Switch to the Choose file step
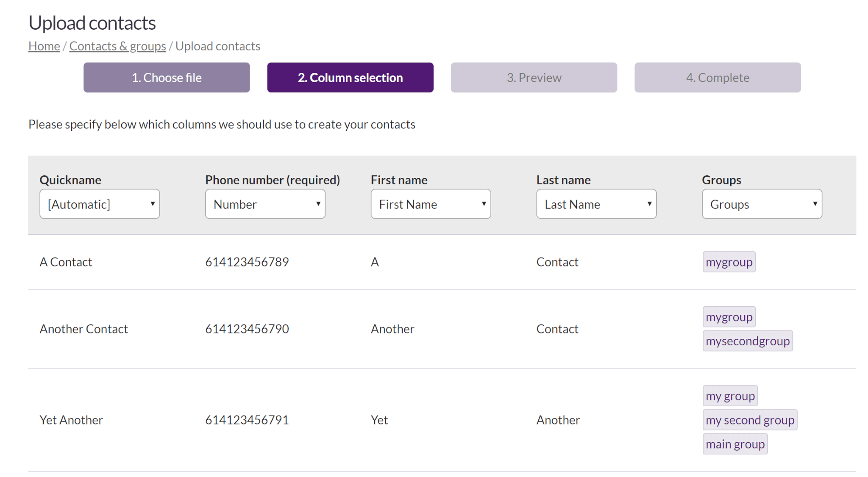 (x=166, y=78)
